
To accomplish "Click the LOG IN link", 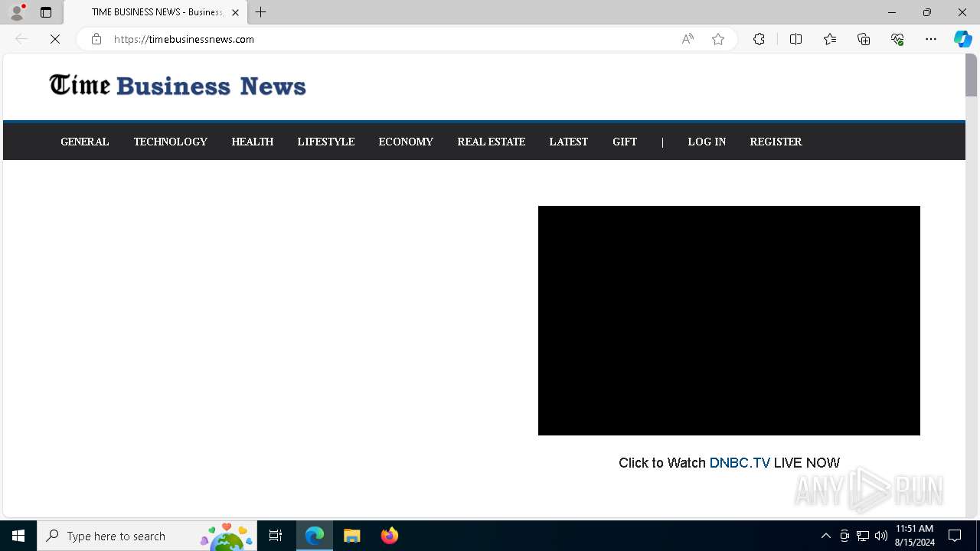I will point(707,142).
